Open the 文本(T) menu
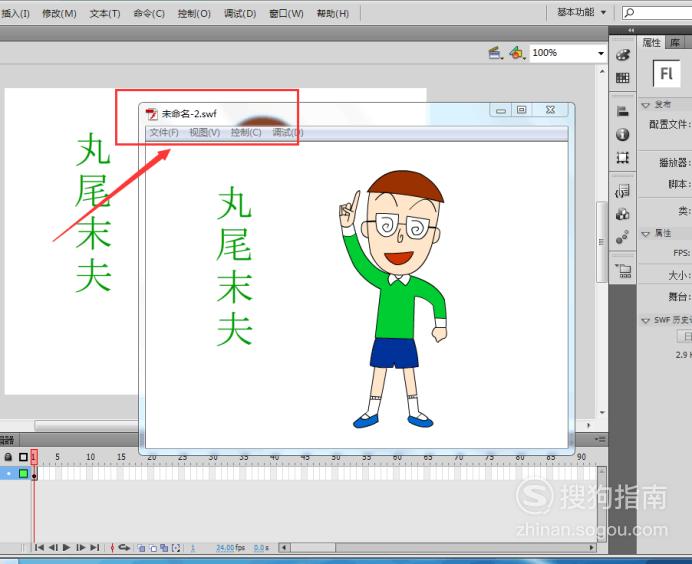This screenshot has height=564, width=692. coord(105,13)
